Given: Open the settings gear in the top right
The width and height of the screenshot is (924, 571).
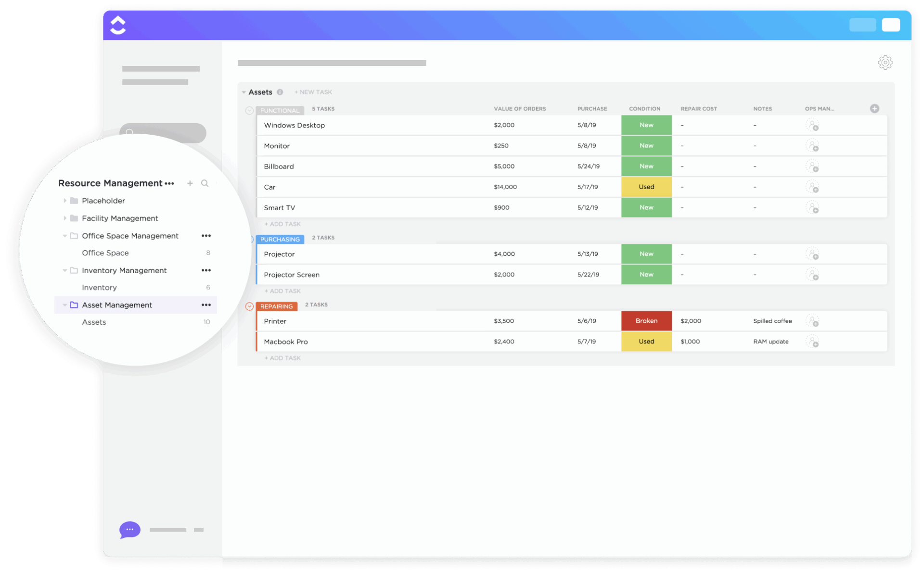Looking at the screenshot, I should click(885, 63).
